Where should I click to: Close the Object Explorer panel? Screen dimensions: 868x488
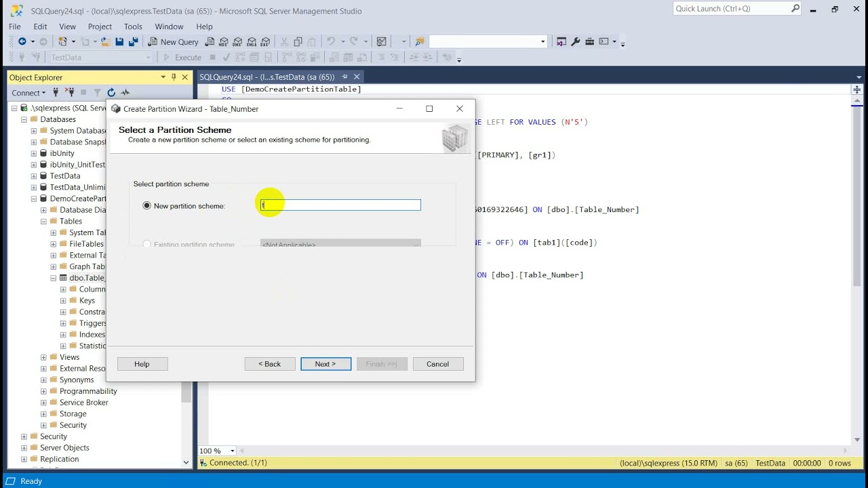tap(184, 77)
